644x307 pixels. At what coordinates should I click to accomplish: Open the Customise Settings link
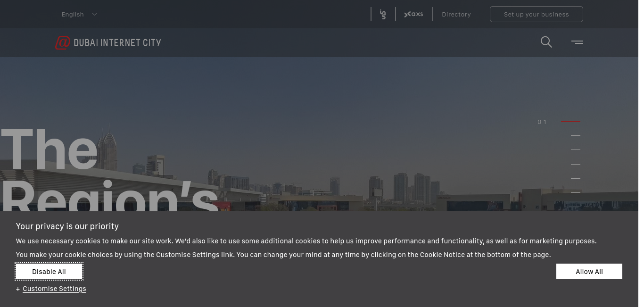click(54, 289)
